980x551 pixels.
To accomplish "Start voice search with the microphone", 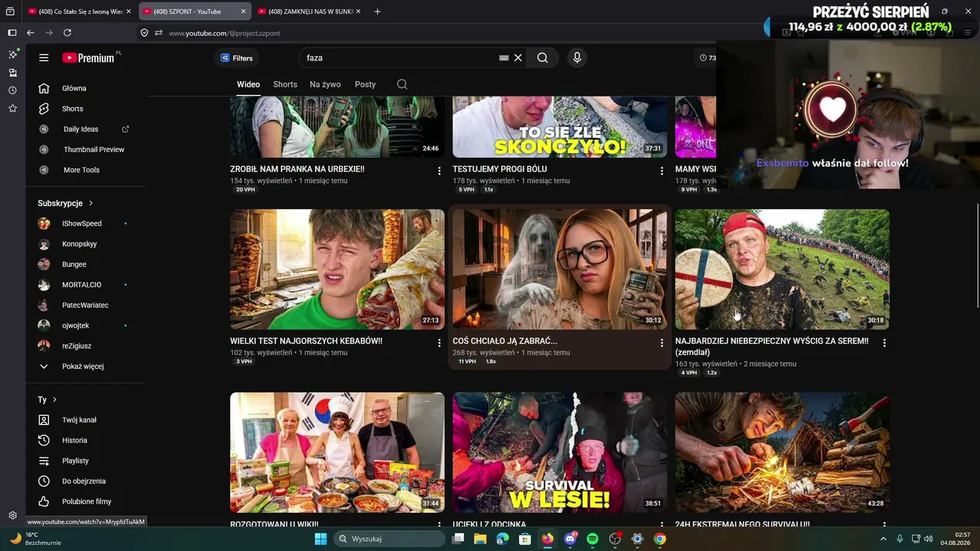I will click(x=577, y=57).
